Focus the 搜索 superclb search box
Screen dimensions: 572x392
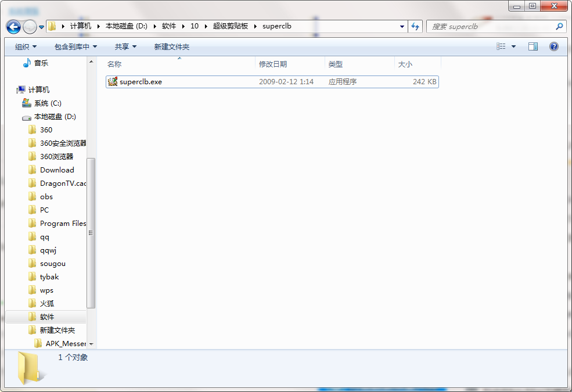coord(491,27)
